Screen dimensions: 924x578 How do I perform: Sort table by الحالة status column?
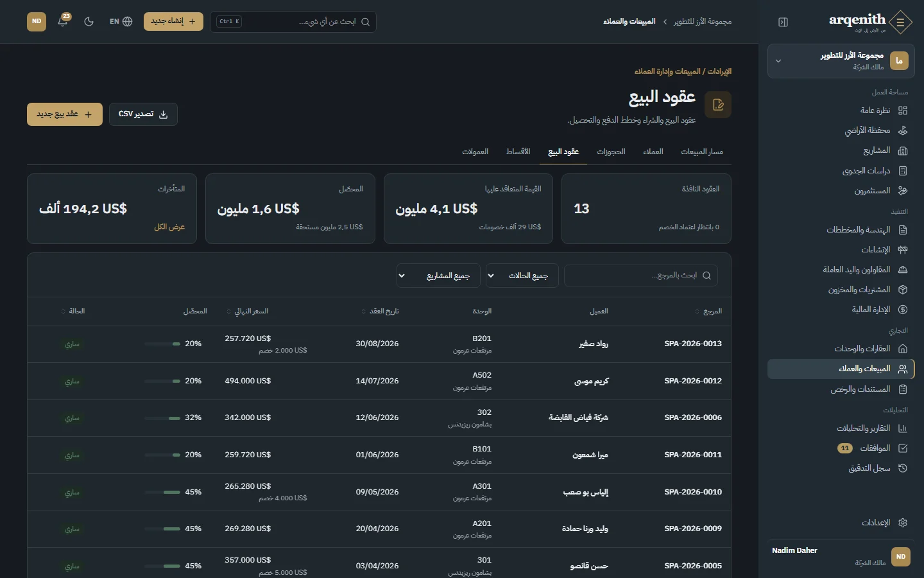tap(73, 311)
